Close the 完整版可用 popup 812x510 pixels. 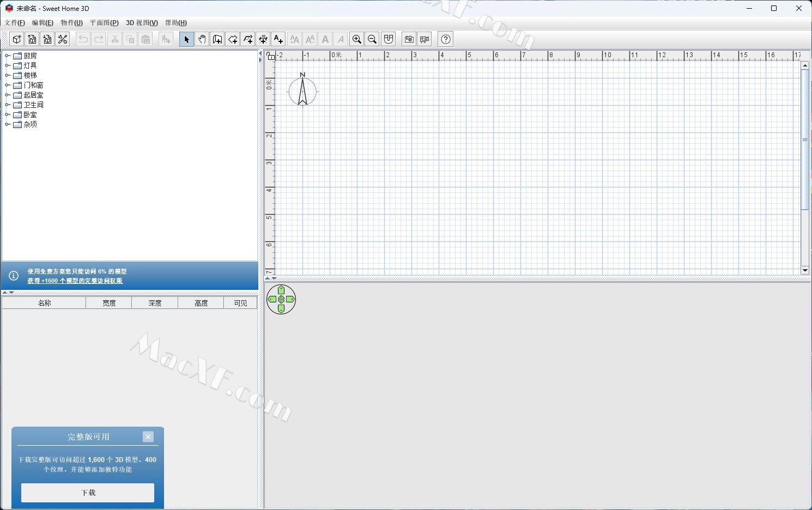(x=148, y=436)
